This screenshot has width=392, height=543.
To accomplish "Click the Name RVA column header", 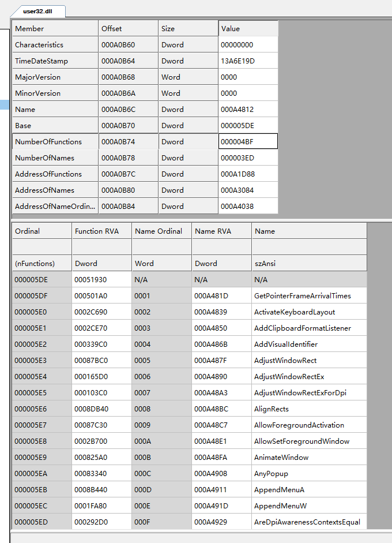I will pos(221,231).
